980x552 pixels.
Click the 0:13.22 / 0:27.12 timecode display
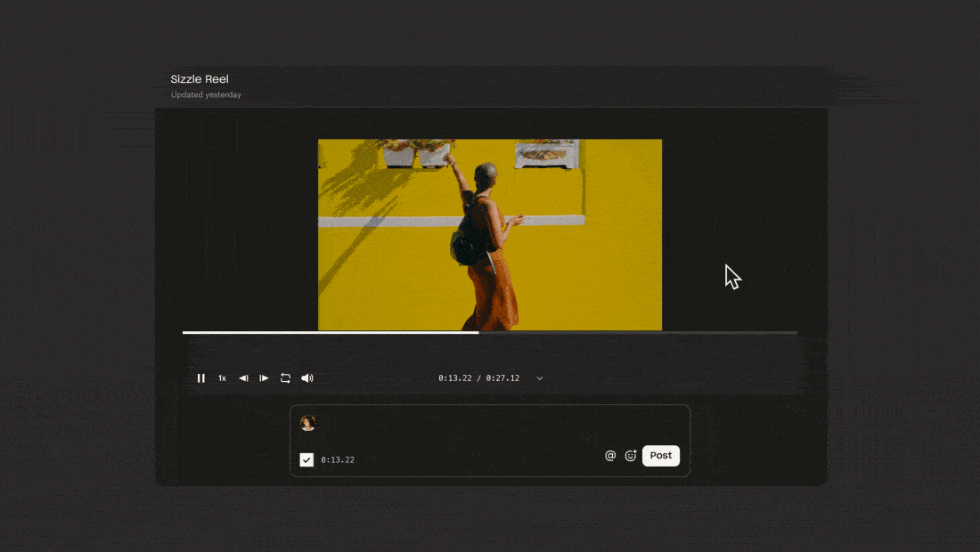click(x=478, y=378)
